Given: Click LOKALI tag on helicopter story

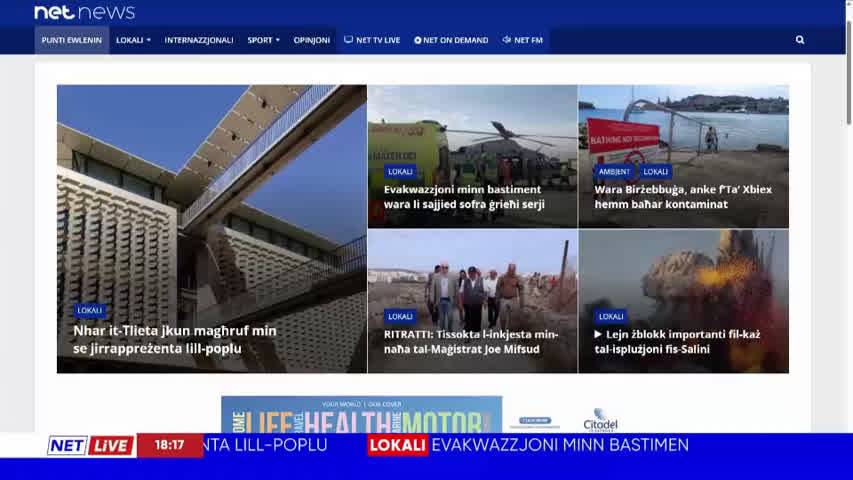Looking at the screenshot, I should [x=400, y=171].
